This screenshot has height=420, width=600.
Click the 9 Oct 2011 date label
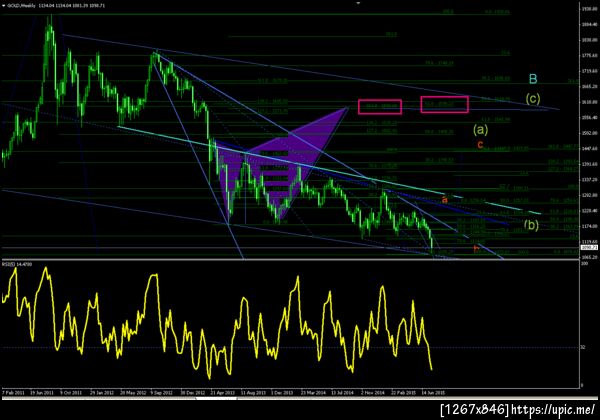click(x=71, y=392)
